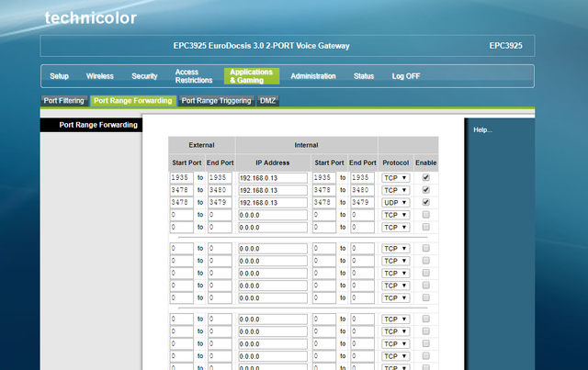Select the Applications & Gaming tab
The width and height of the screenshot is (588, 370).
pos(252,76)
